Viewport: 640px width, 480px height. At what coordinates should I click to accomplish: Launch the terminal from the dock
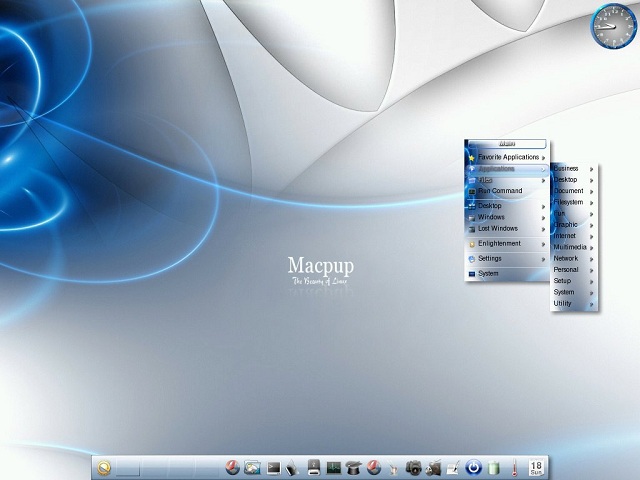(273, 468)
